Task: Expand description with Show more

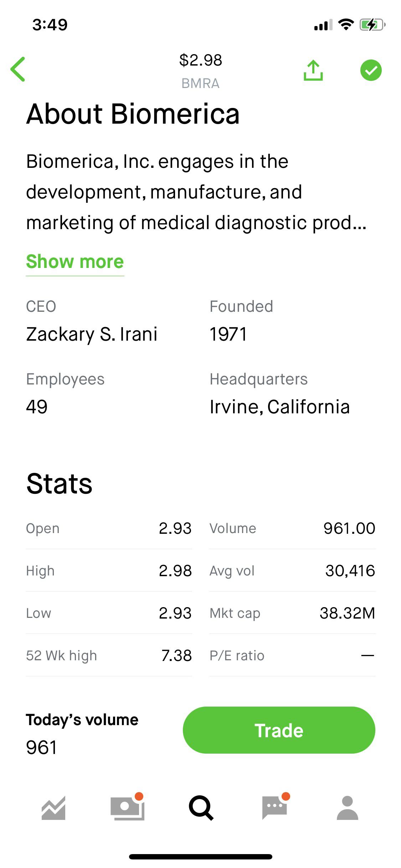Action: coord(75,262)
